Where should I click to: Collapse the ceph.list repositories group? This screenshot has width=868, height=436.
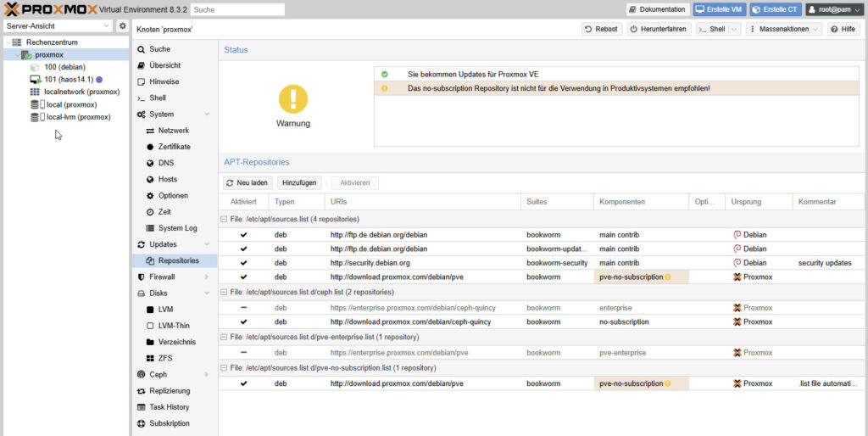click(224, 292)
